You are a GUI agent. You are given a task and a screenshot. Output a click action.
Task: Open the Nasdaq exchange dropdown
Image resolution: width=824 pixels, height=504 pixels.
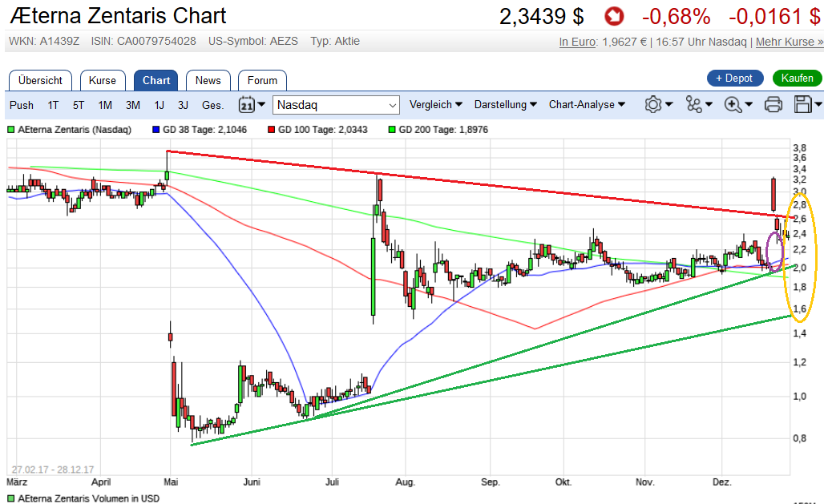tap(336, 105)
